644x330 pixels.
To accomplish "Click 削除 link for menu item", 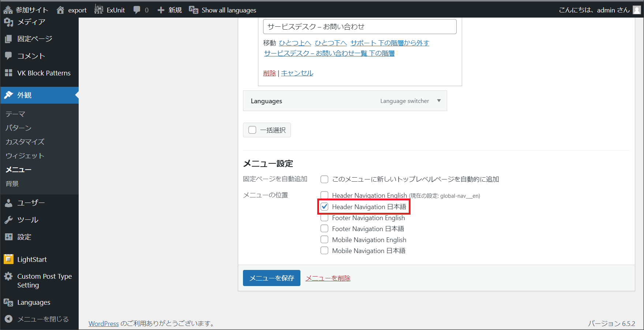I will pos(270,73).
